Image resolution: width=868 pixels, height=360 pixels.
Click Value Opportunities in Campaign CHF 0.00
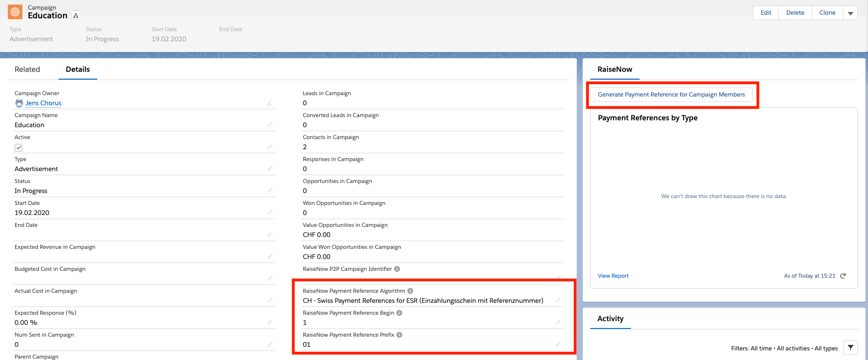click(x=317, y=235)
